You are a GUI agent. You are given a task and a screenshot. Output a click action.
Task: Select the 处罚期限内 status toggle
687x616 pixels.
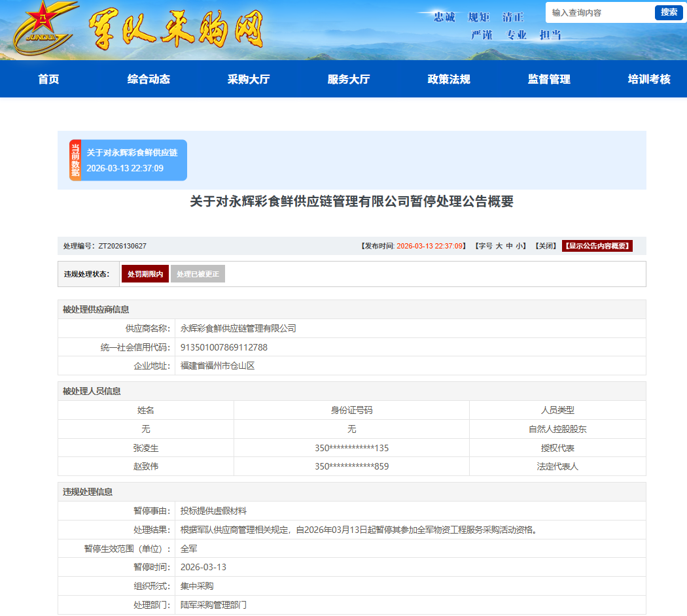[x=144, y=273]
